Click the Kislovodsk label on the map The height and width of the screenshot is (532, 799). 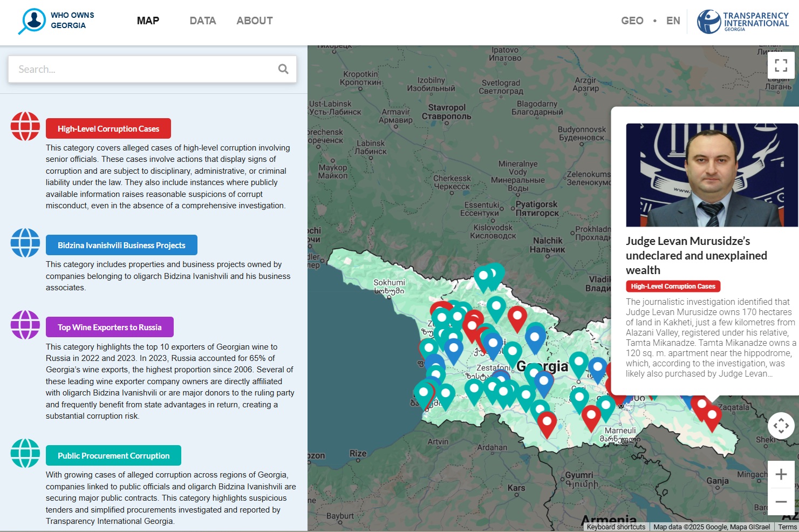tap(493, 231)
